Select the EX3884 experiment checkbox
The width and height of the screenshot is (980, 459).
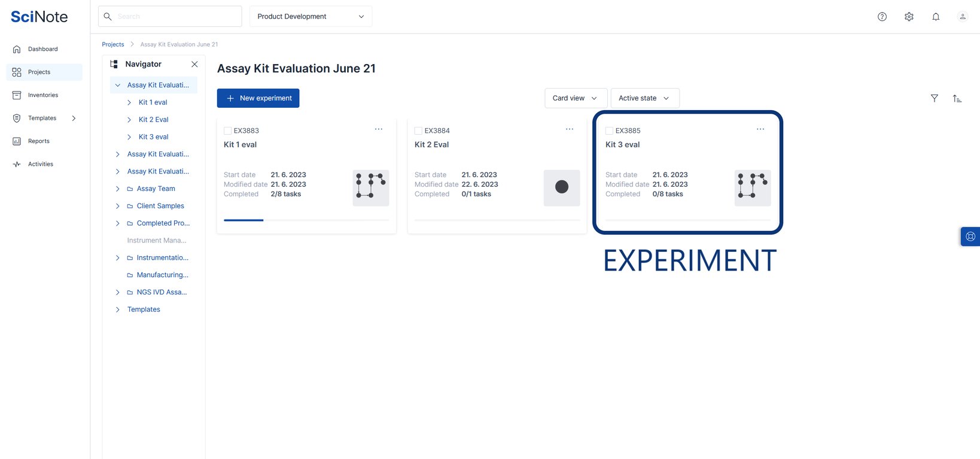pos(418,130)
